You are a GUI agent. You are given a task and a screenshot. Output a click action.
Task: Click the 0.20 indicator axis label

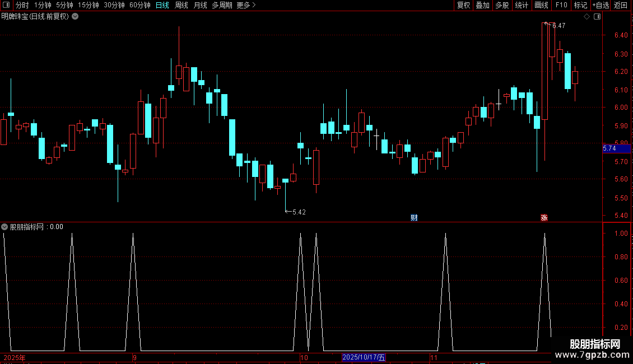[x=621, y=327]
